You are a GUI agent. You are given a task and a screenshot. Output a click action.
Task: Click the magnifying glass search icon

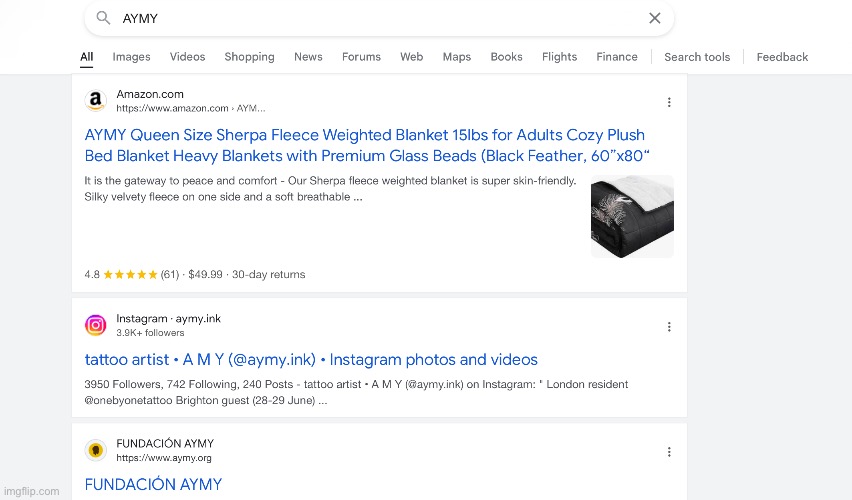103,18
